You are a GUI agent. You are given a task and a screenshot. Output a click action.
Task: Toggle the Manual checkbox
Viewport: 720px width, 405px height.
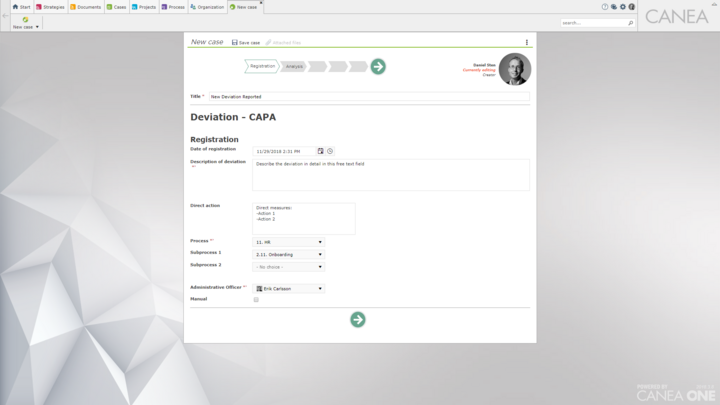point(256,299)
